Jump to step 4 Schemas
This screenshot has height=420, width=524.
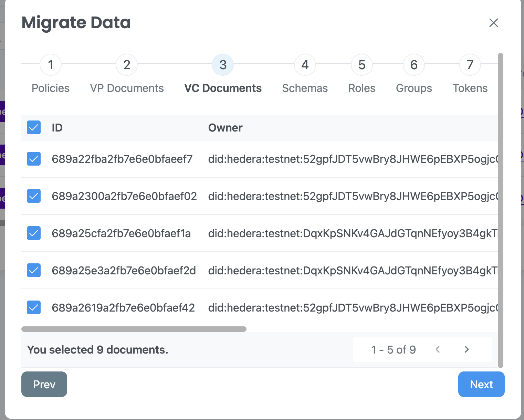305,65
